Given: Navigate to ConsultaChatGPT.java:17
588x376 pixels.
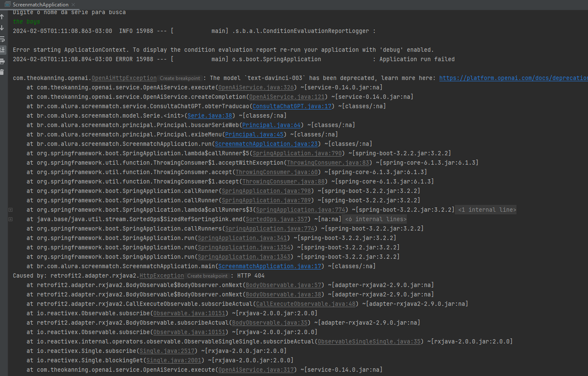Looking at the screenshot, I should (x=292, y=106).
